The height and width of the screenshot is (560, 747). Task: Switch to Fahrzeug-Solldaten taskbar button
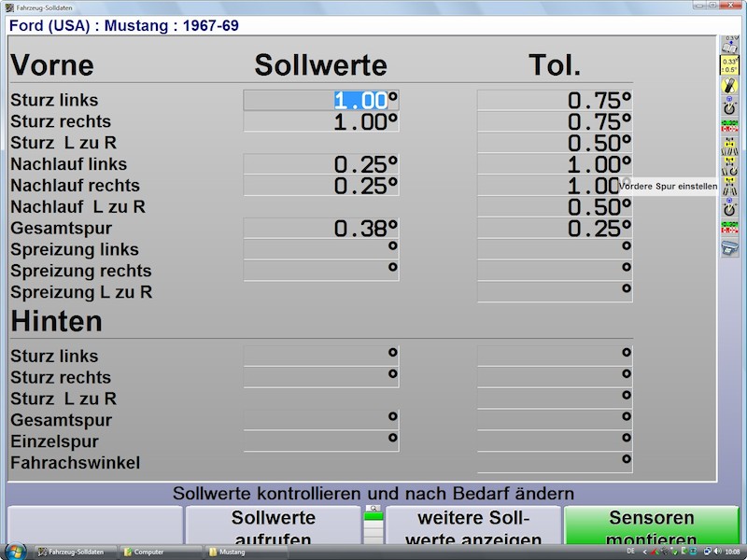(x=76, y=552)
